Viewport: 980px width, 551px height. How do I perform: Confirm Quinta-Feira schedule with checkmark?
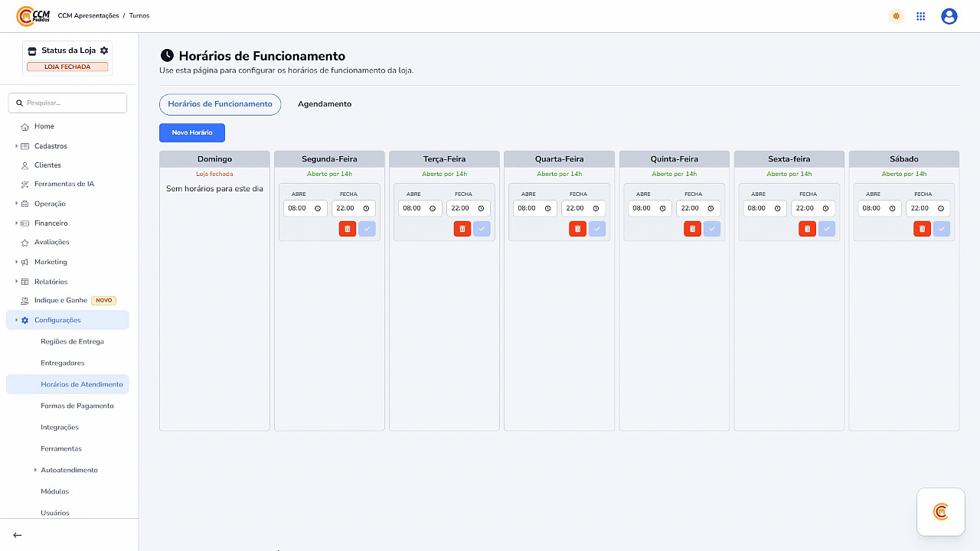coord(711,229)
